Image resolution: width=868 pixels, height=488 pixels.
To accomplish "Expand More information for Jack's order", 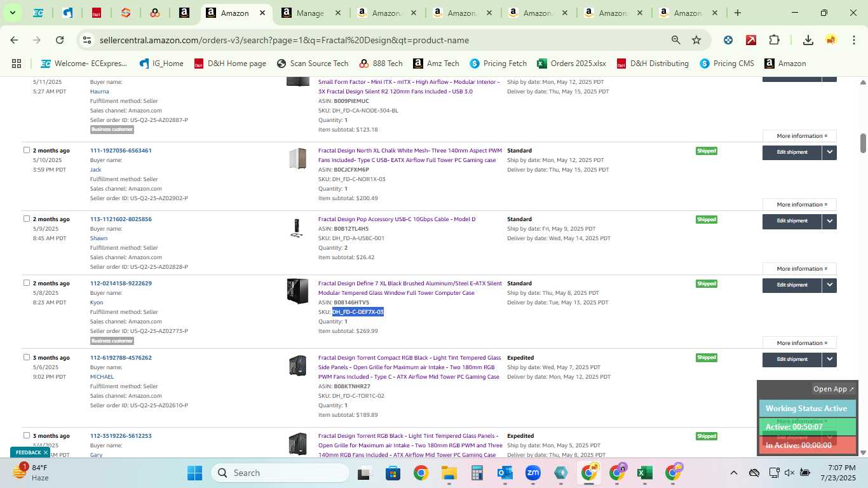I will 799,205.
